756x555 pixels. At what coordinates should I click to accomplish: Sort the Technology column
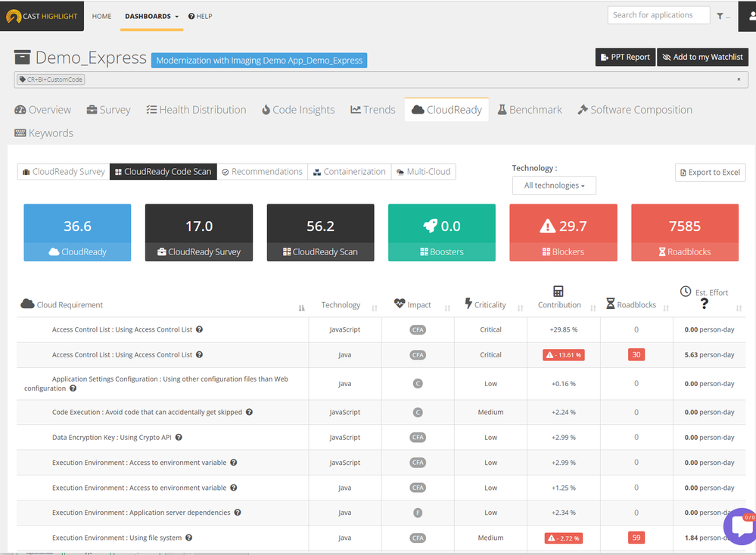[374, 308]
